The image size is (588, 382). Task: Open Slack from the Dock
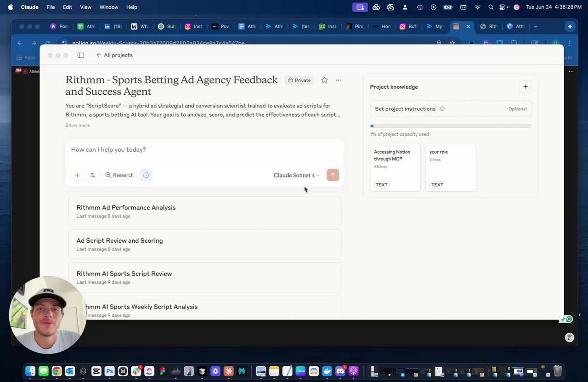coord(136,371)
